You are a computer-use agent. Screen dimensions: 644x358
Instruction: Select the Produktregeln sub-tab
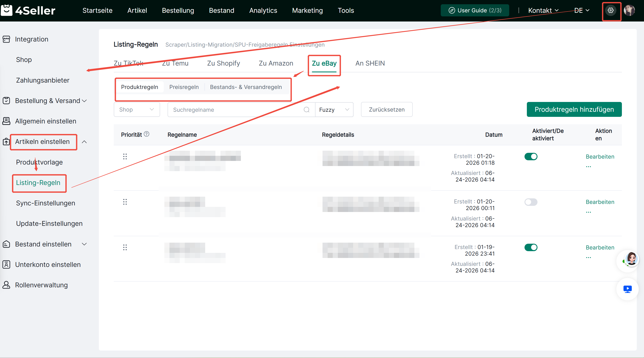(x=139, y=87)
